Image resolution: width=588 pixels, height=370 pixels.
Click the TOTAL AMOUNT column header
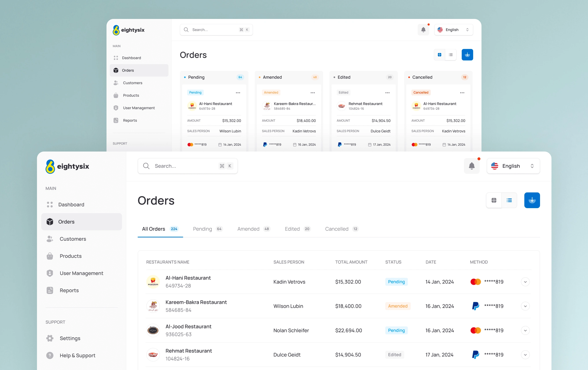pyautogui.click(x=351, y=262)
